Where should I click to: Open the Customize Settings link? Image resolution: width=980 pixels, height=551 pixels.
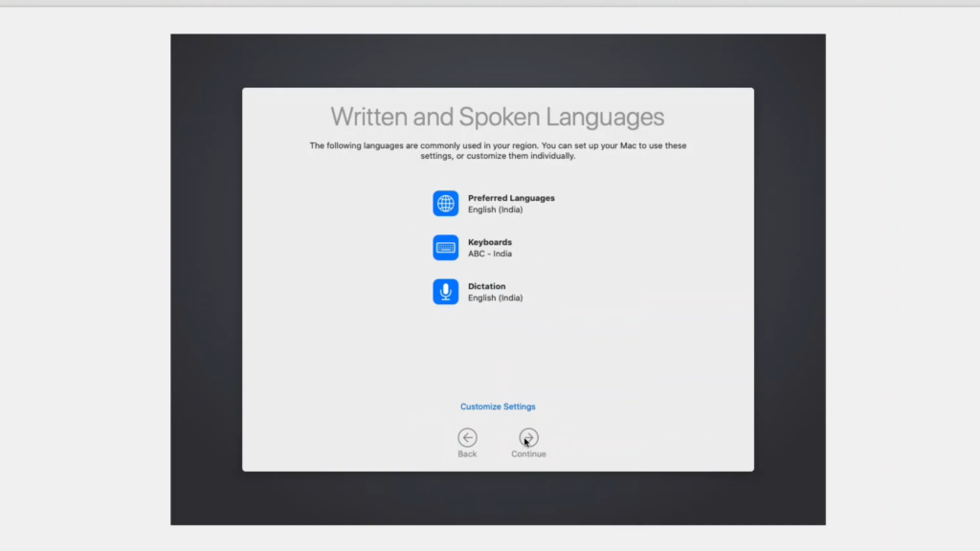point(498,407)
